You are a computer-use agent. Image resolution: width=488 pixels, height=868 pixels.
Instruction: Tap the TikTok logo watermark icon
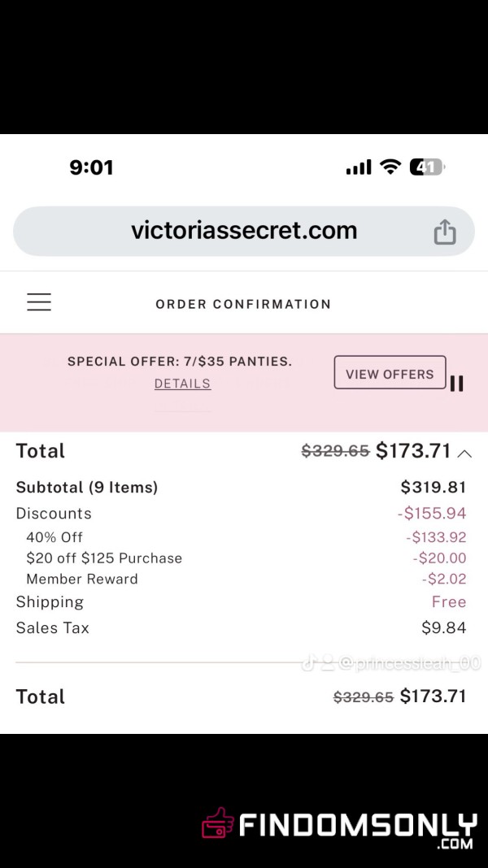[308, 662]
